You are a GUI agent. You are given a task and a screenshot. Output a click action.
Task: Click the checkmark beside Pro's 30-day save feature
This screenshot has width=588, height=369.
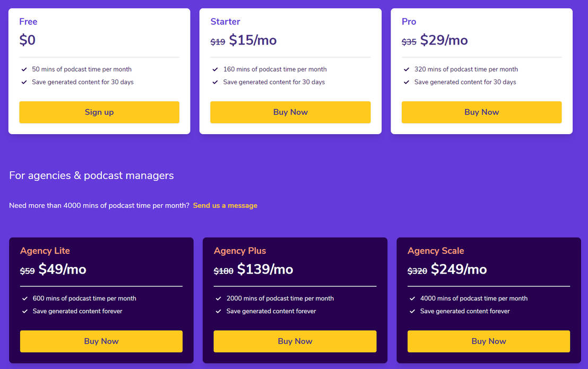[x=407, y=82]
